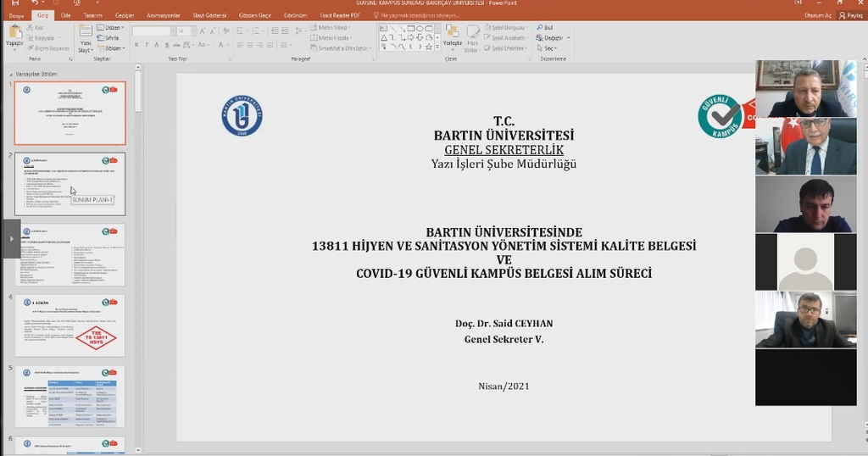The image size is (868, 456).
Task: Switch to the Tasarım ribbon tab
Action: (92, 15)
